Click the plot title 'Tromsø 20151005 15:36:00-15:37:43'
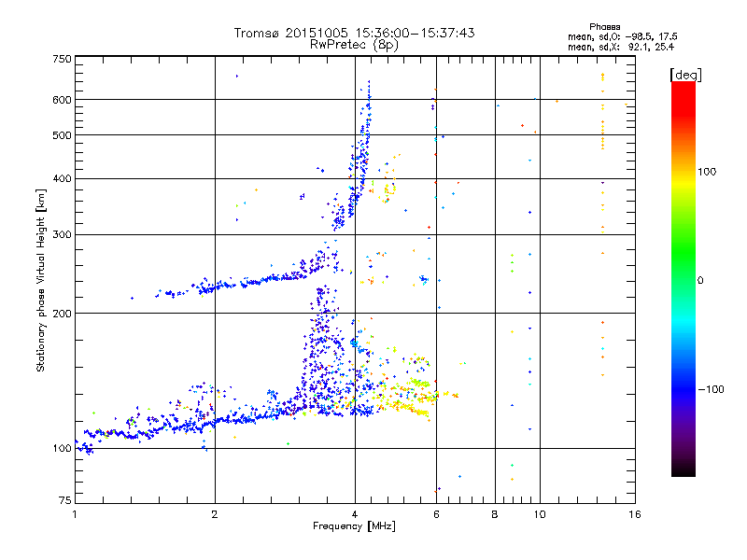747x560 pixels. click(x=354, y=33)
